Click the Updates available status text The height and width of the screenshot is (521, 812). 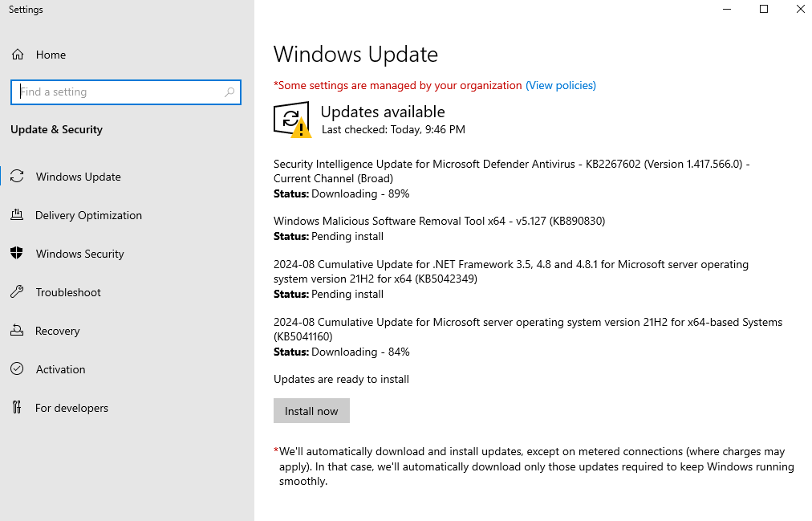click(383, 112)
